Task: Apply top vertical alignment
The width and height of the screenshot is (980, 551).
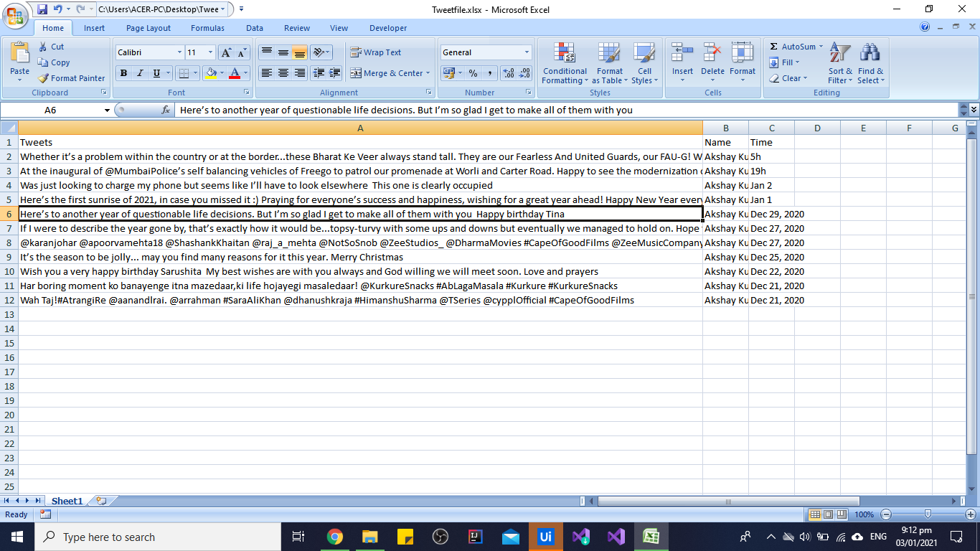Action: click(266, 52)
